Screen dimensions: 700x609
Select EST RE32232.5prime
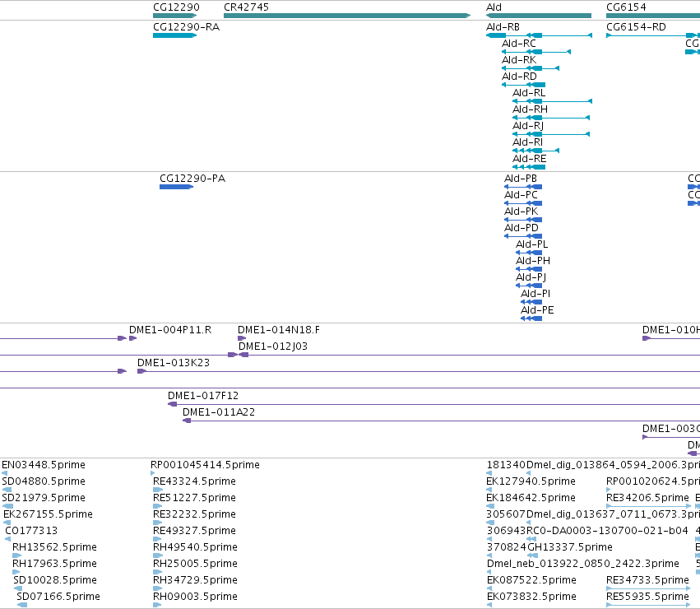click(x=194, y=514)
